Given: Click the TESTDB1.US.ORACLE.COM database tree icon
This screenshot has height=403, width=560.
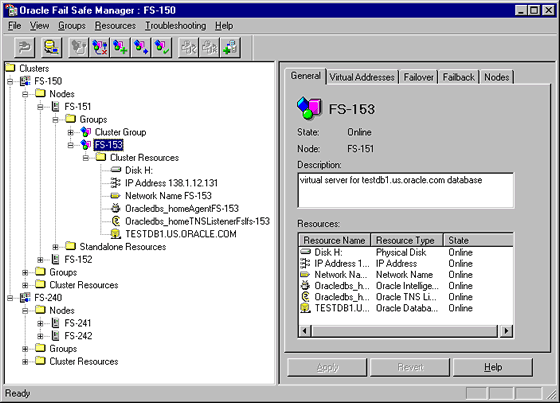Looking at the screenshot, I should (116, 234).
